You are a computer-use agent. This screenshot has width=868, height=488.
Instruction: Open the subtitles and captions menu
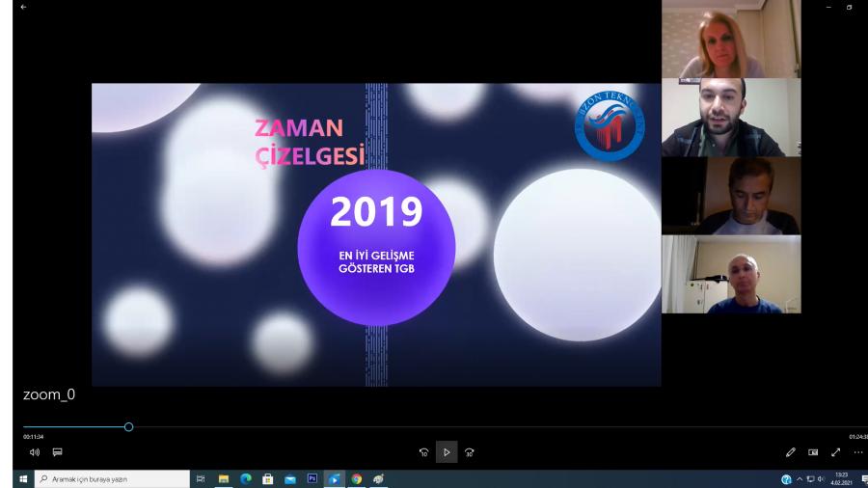click(57, 452)
